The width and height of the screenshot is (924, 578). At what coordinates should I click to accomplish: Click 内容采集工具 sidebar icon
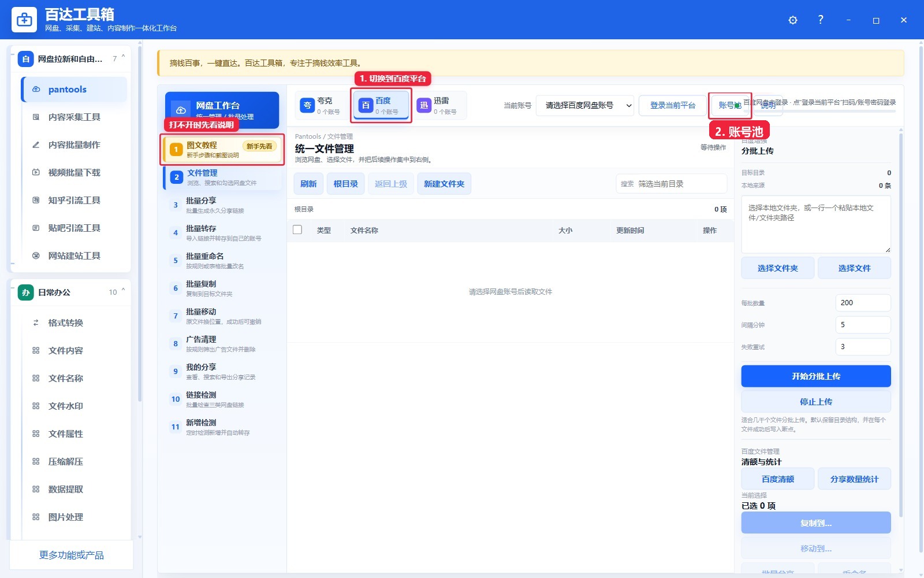coord(36,117)
